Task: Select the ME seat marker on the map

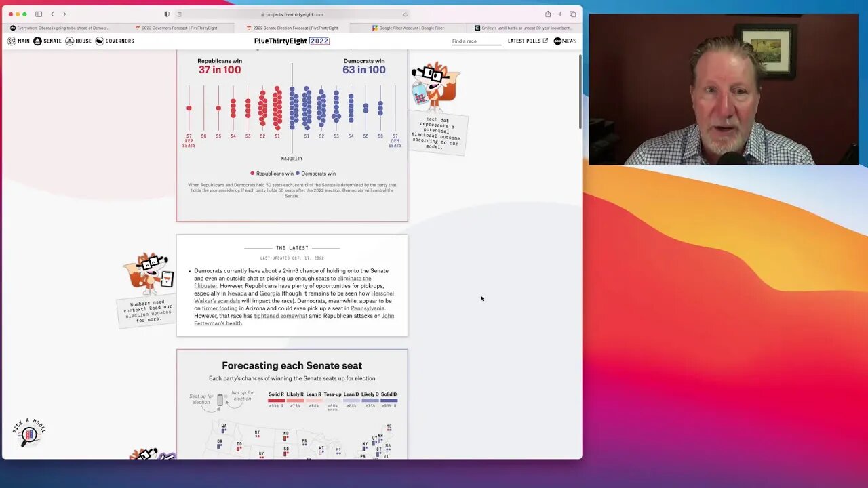Action: click(x=389, y=428)
